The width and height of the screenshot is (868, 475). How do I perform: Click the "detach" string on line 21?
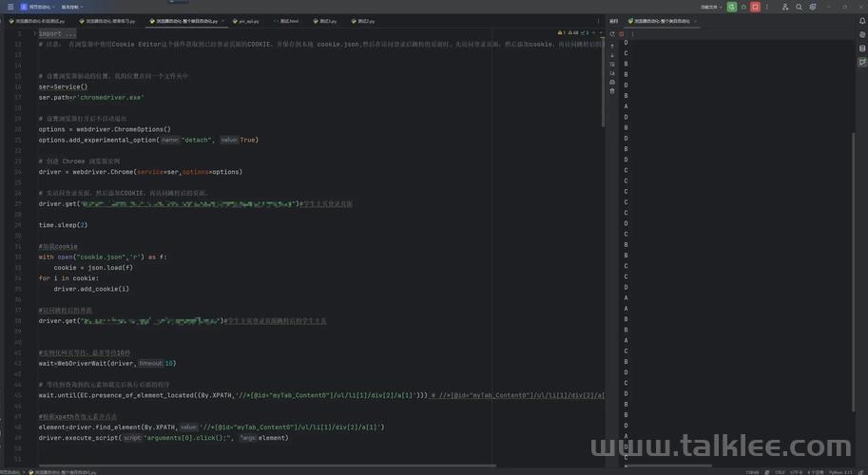[x=197, y=140]
